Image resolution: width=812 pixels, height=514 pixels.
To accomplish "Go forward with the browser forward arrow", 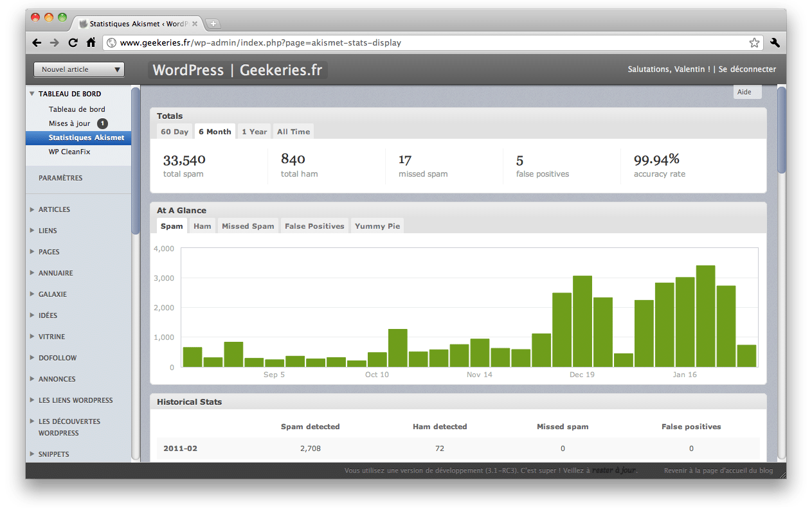I will pos(55,42).
